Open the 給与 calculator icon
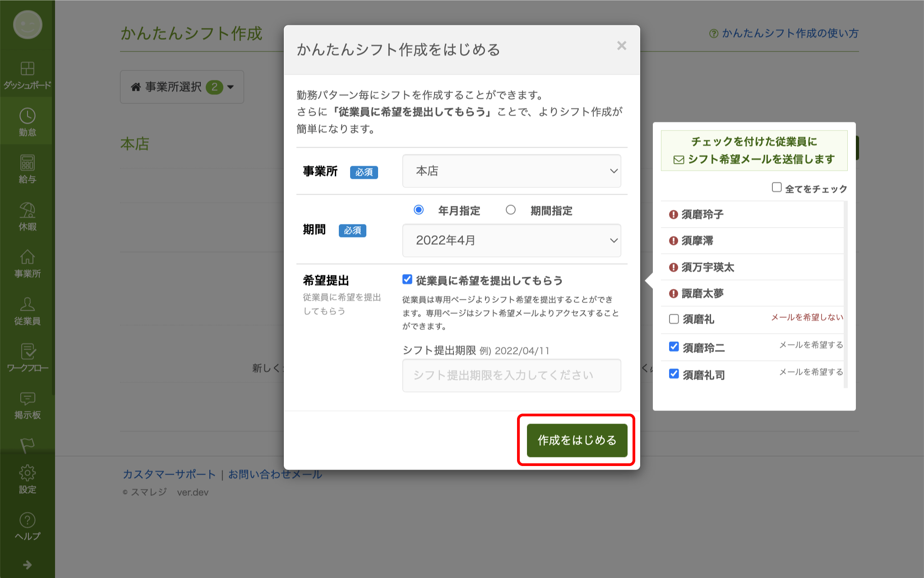The width and height of the screenshot is (924, 578). (28, 163)
